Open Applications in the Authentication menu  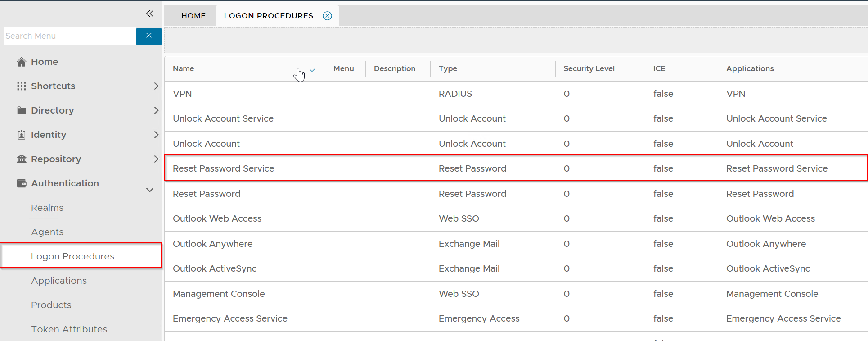(59, 281)
